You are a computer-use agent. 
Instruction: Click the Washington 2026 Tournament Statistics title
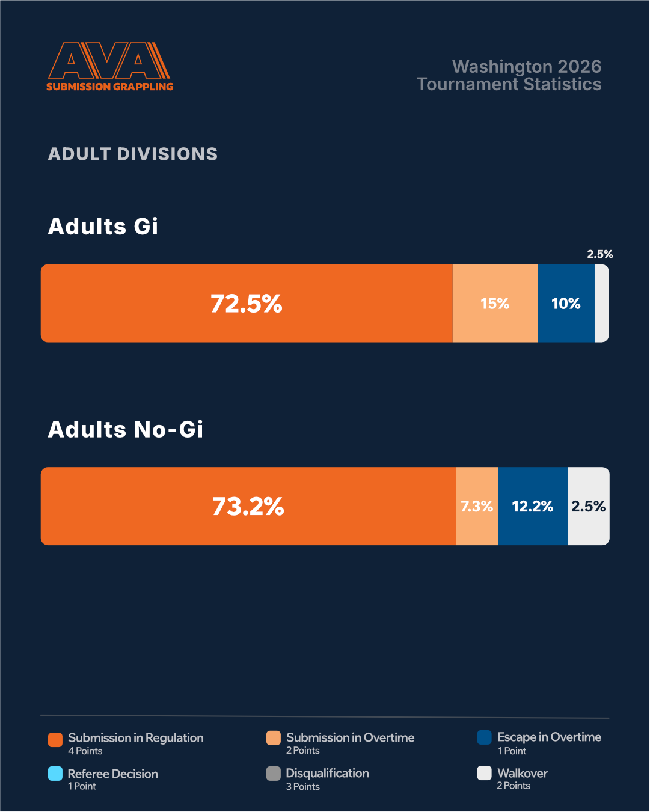click(x=509, y=75)
